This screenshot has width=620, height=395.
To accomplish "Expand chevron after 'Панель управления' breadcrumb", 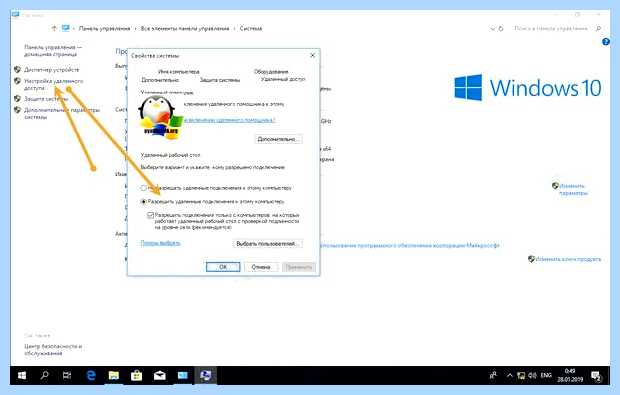I will (x=135, y=28).
